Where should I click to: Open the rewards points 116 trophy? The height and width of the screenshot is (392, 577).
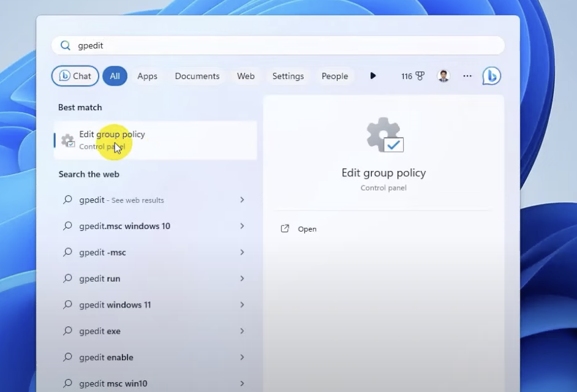click(x=413, y=76)
